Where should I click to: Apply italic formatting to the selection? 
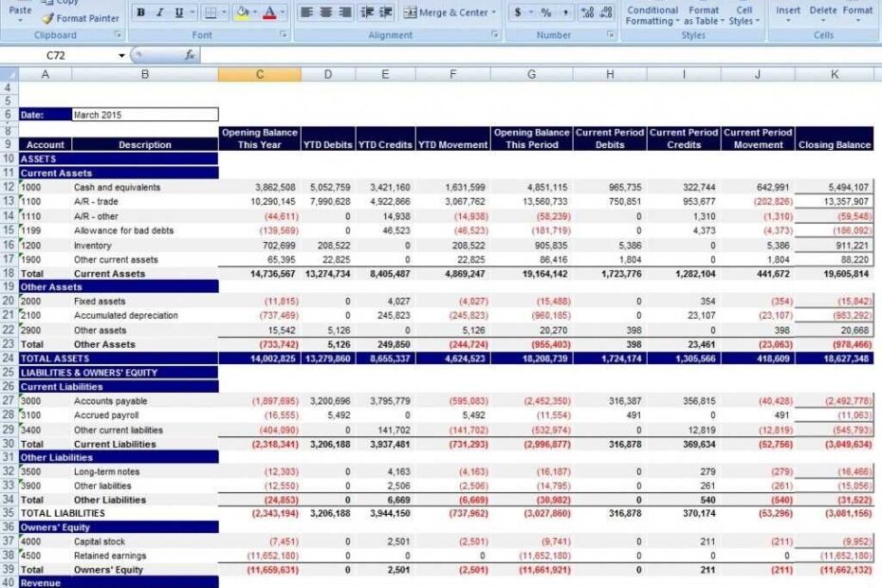click(159, 12)
